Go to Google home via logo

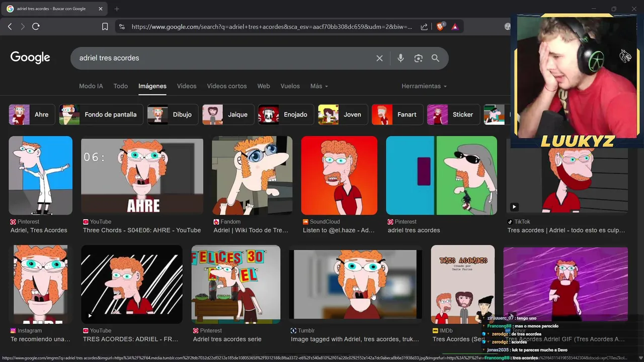click(30, 58)
